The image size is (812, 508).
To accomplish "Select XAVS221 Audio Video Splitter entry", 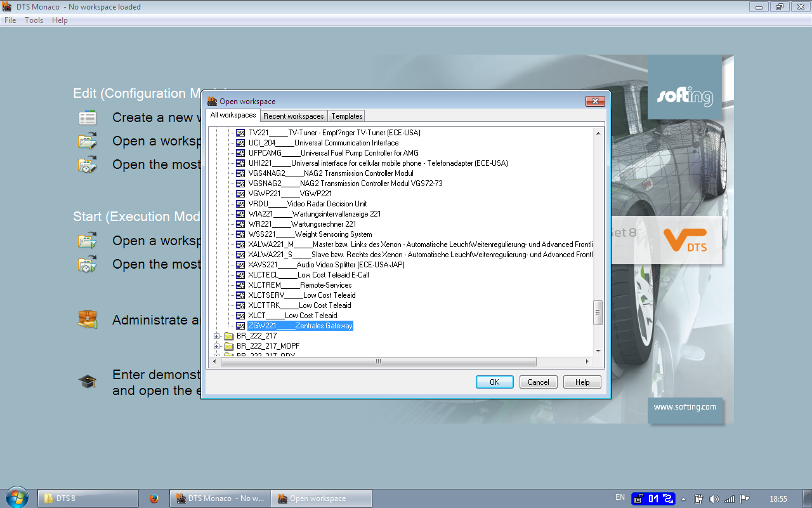I will tap(327, 265).
